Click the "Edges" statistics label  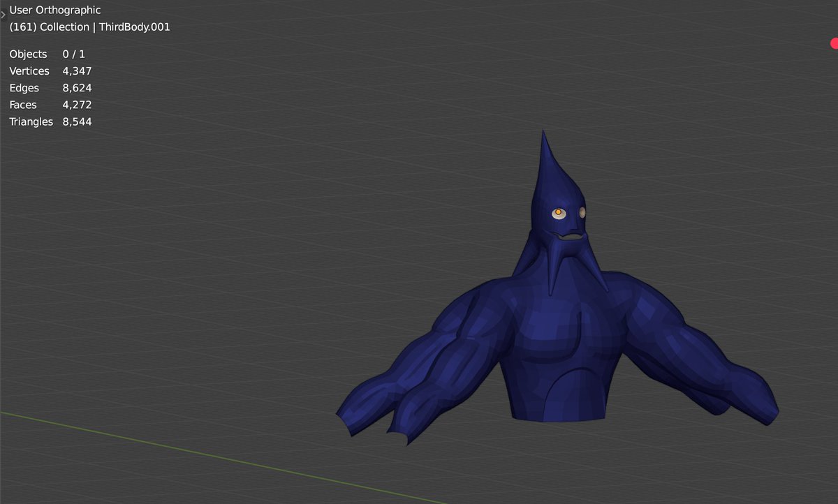24,88
